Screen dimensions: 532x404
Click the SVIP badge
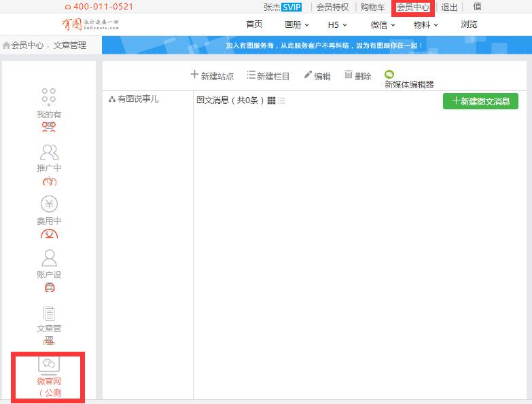[291, 7]
